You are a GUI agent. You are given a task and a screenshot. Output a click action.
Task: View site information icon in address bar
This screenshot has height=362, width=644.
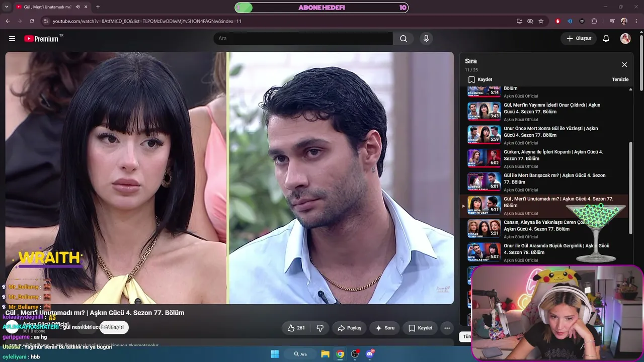click(x=46, y=21)
